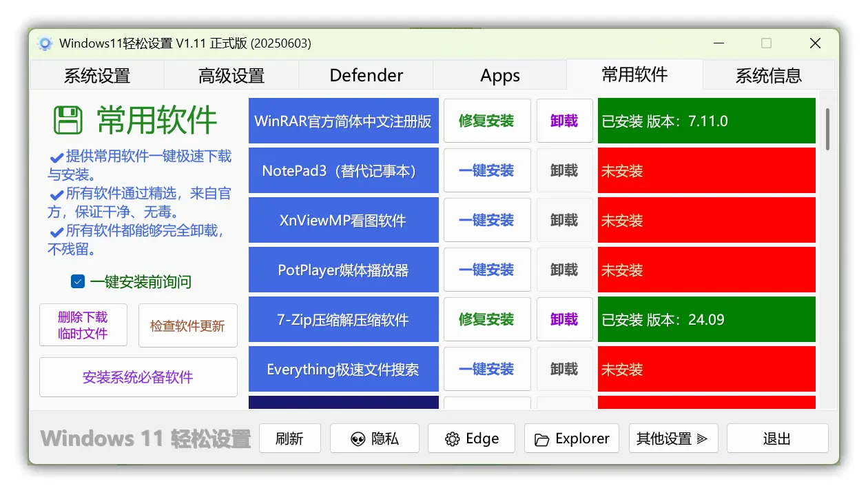Select the Apps tab

pos(500,75)
